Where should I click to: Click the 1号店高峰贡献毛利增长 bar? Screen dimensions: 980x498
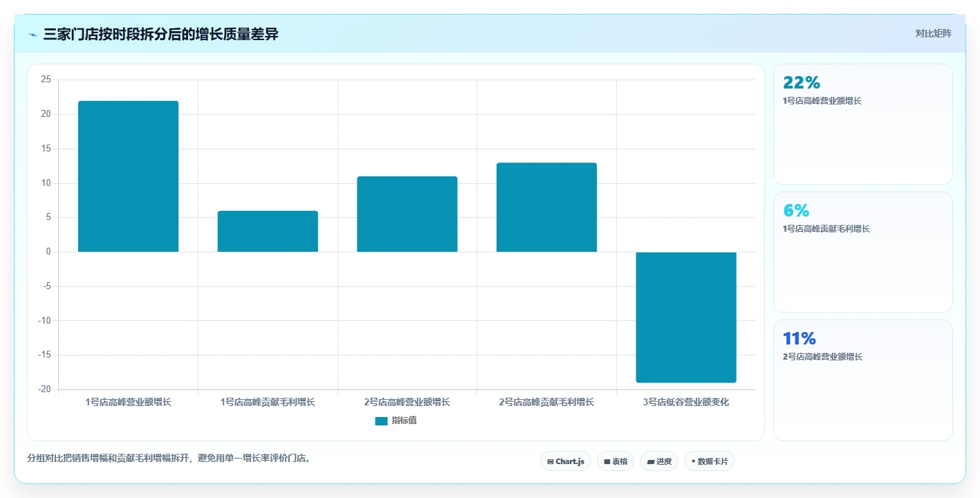[x=268, y=232]
